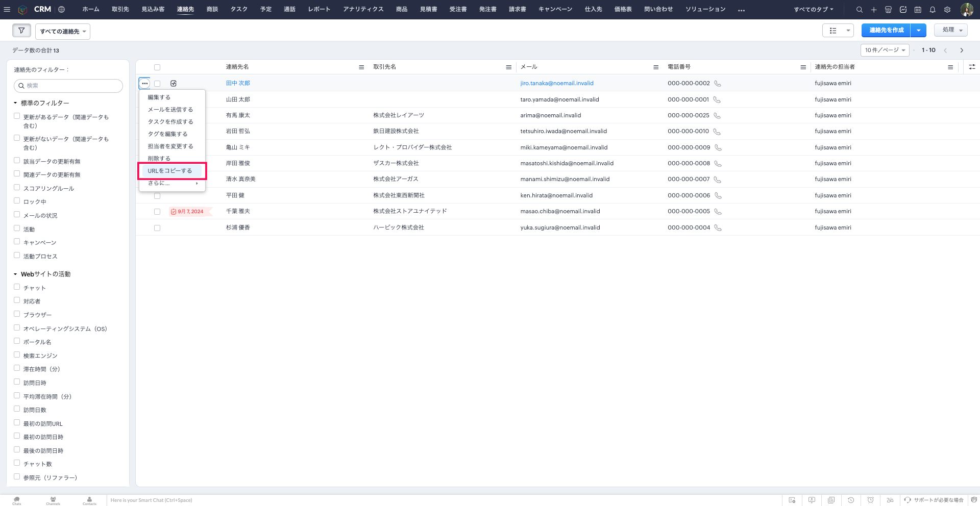The width and height of the screenshot is (980, 506).
Task: Open the settings gear icon
Action: pos(947,9)
